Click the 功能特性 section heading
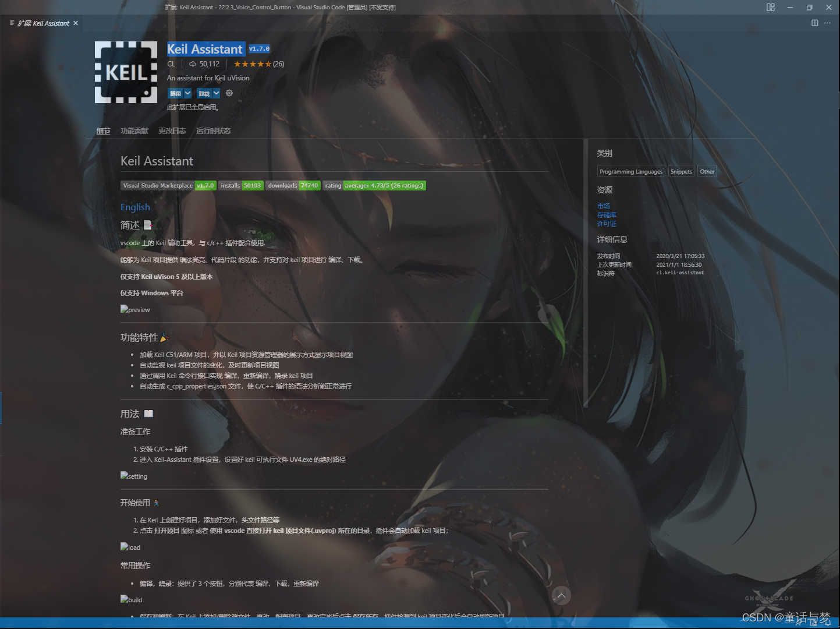Screen dimensions: 840x629 click(144, 337)
